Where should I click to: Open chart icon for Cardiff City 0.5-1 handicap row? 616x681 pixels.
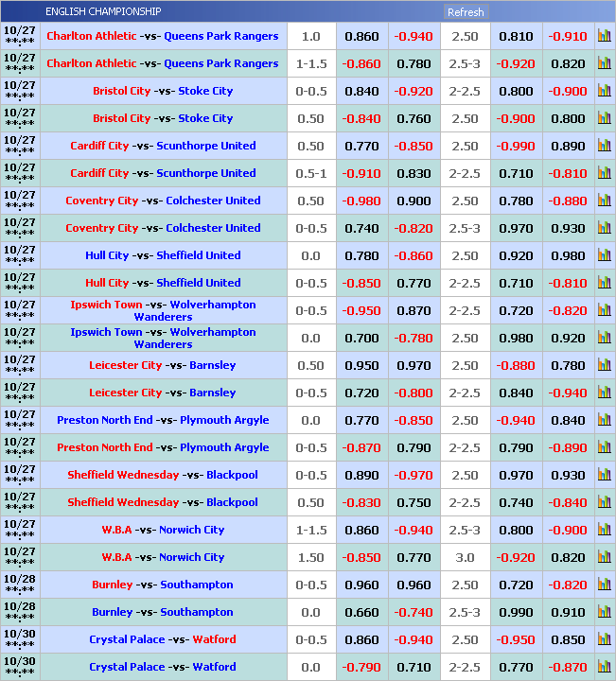[x=604, y=173]
